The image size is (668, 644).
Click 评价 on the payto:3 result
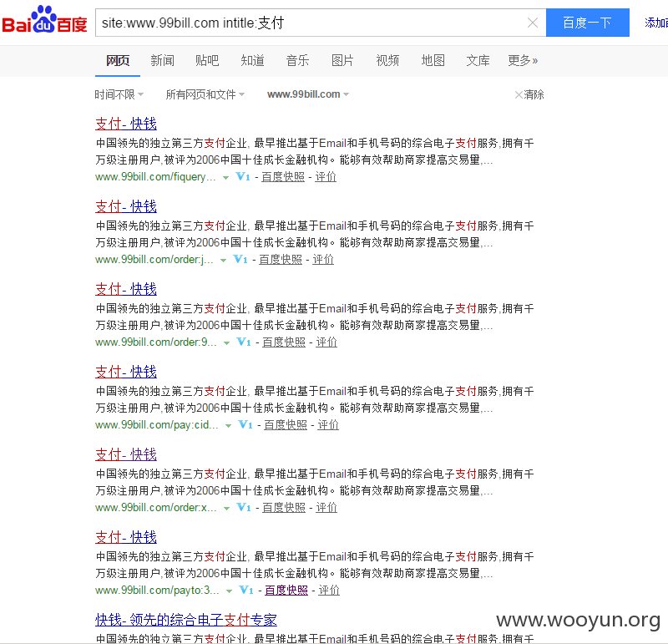coord(329,590)
